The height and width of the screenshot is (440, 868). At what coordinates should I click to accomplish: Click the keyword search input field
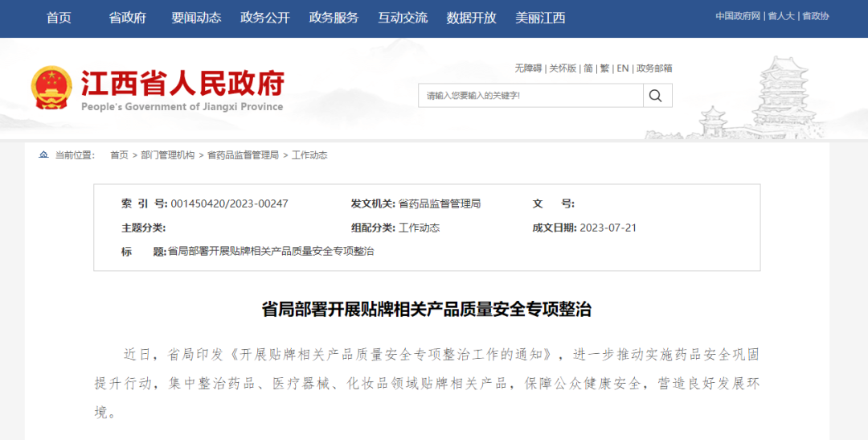point(530,96)
